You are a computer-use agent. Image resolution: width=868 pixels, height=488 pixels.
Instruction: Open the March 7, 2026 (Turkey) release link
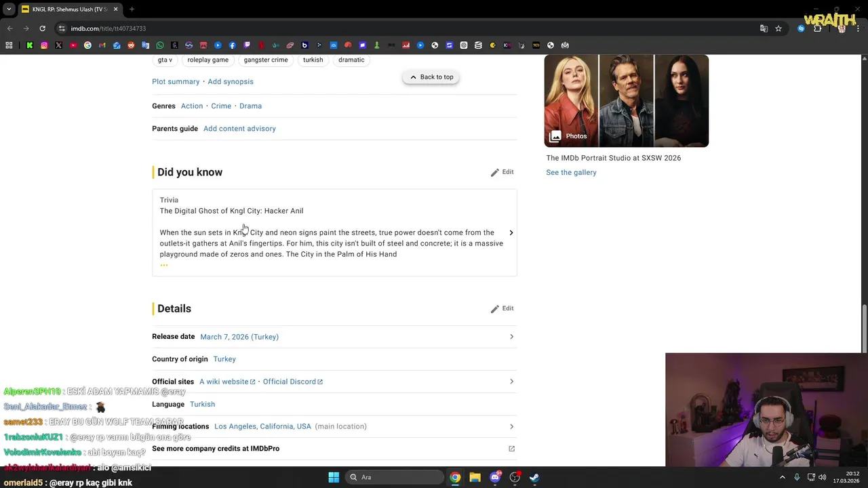tap(239, 337)
